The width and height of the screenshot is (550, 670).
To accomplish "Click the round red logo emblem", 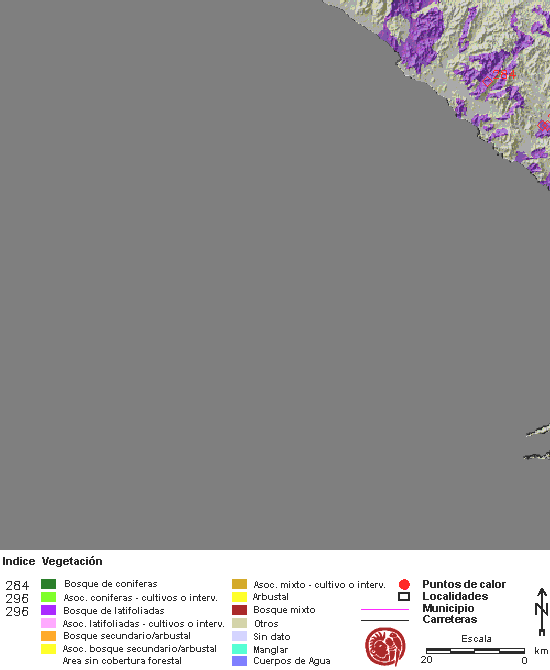I will click(385, 646).
